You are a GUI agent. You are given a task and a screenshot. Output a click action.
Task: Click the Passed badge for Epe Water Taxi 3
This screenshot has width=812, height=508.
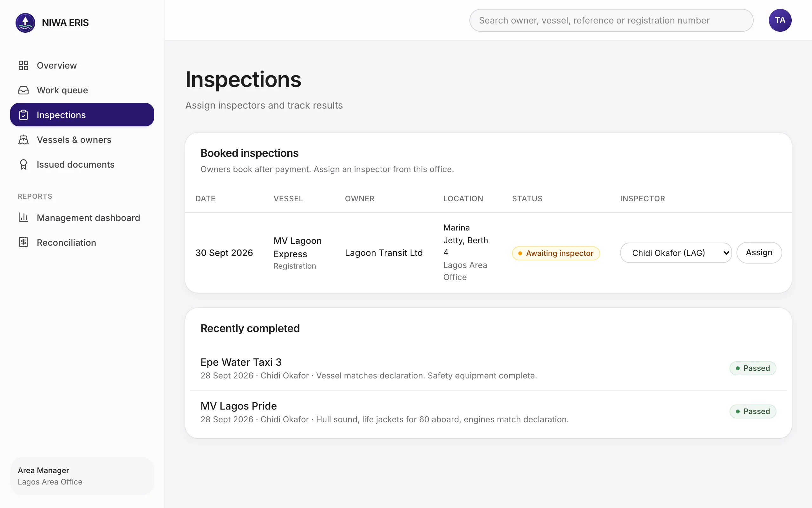point(753,368)
